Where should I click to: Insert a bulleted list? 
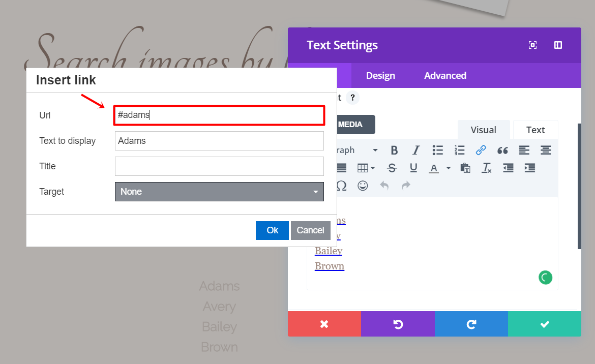[437, 150]
